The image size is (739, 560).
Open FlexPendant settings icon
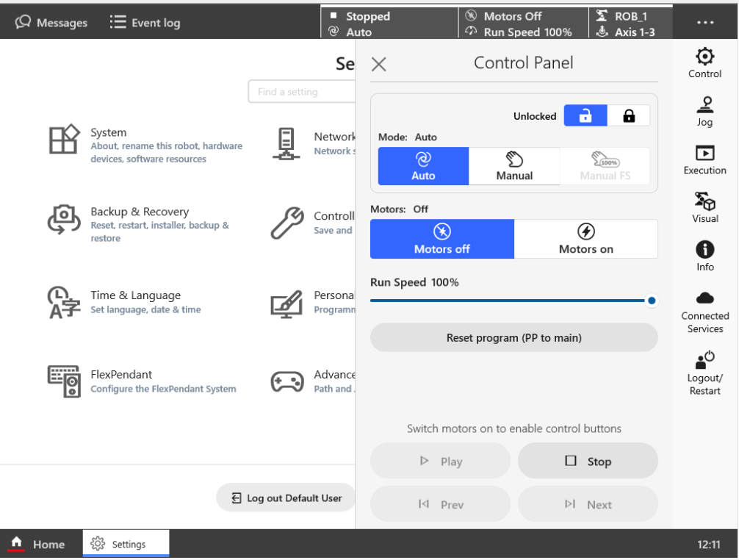(x=63, y=381)
